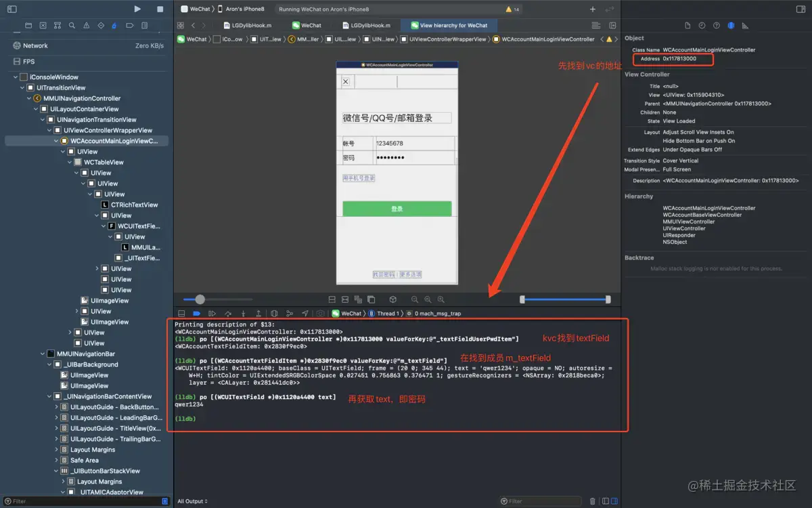
Task: Toggle breakpoints activation
Action: [196, 314]
